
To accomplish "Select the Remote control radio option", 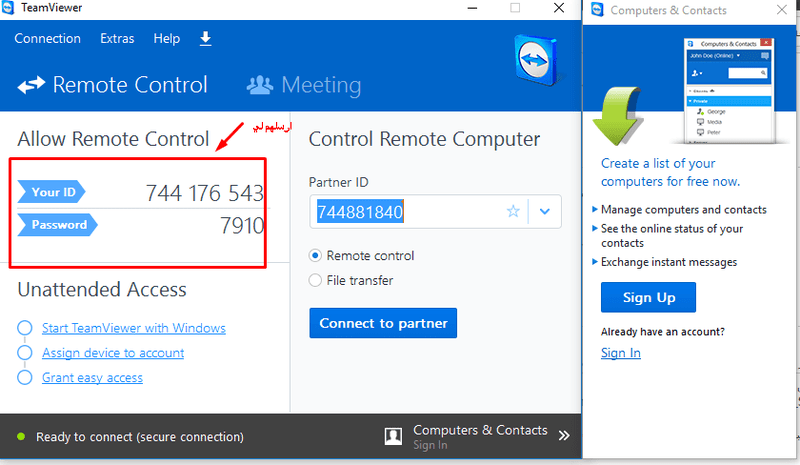I will 316,256.
